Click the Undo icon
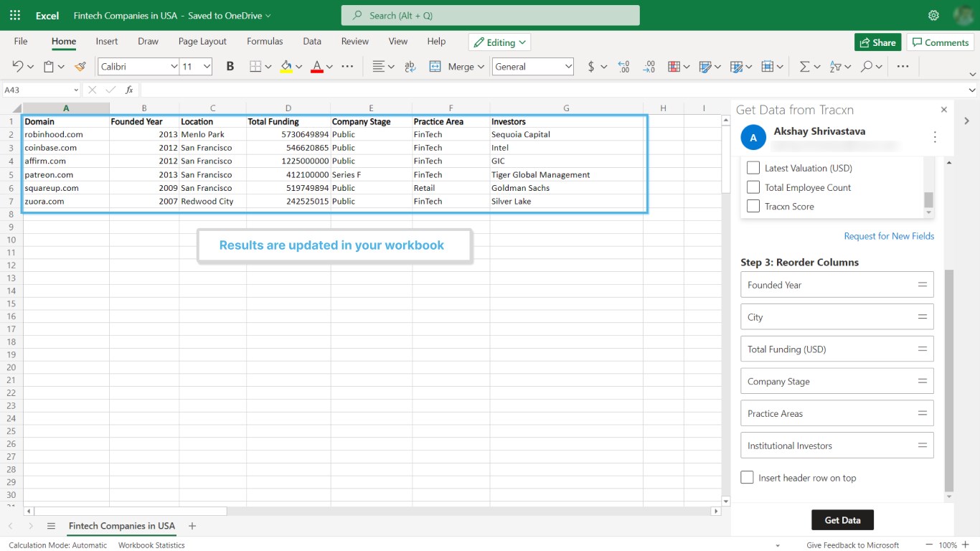This screenshot has height=551, width=980. pos(18,67)
